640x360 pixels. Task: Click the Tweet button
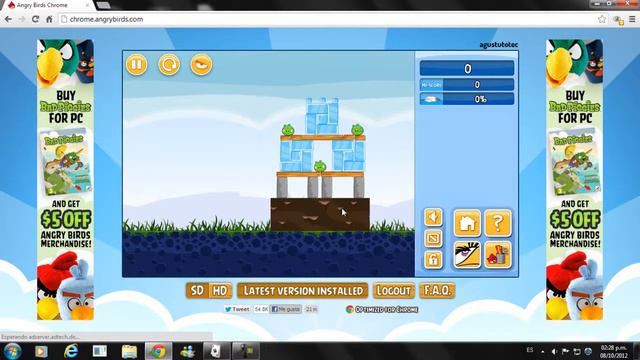237,309
